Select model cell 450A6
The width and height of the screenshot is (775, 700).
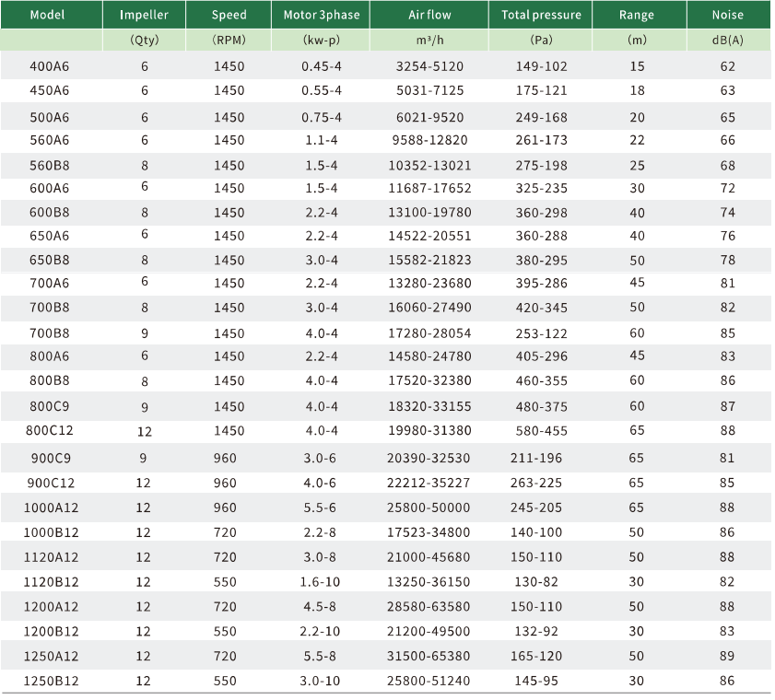click(x=50, y=90)
